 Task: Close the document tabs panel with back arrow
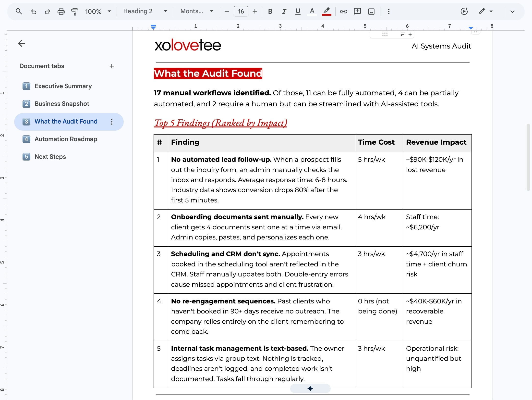click(x=22, y=43)
